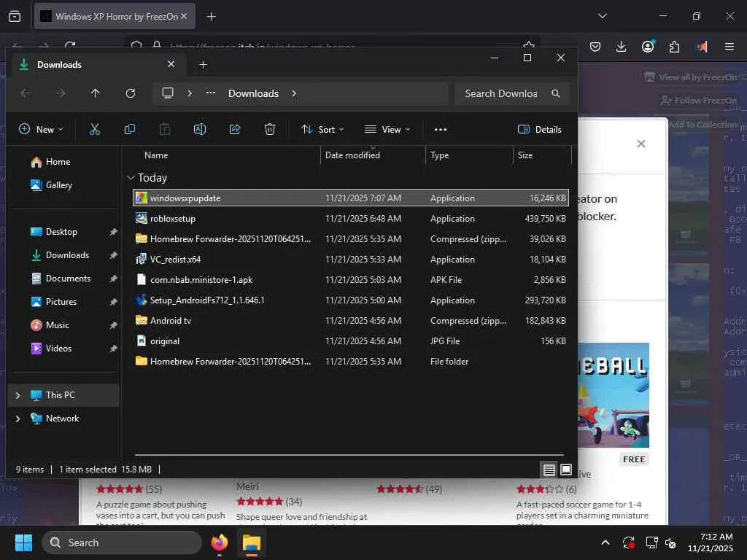
Task: Close the Windows XP Horror Firefox tab
Action: tap(184, 16)
